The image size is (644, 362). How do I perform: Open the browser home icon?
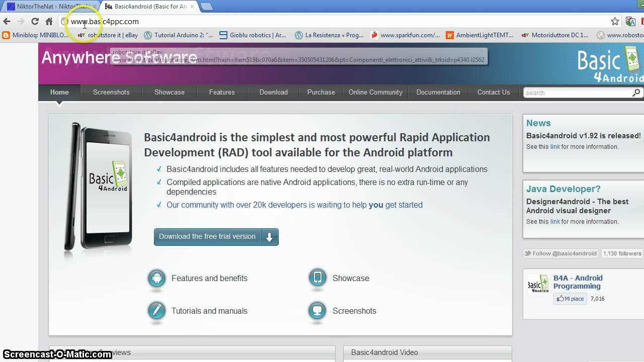click(49, 22)
